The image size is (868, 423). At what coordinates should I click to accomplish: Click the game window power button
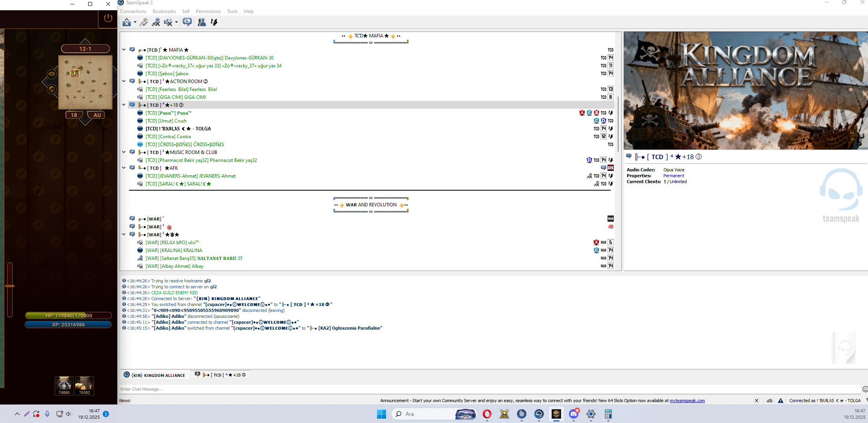[108, 18]
